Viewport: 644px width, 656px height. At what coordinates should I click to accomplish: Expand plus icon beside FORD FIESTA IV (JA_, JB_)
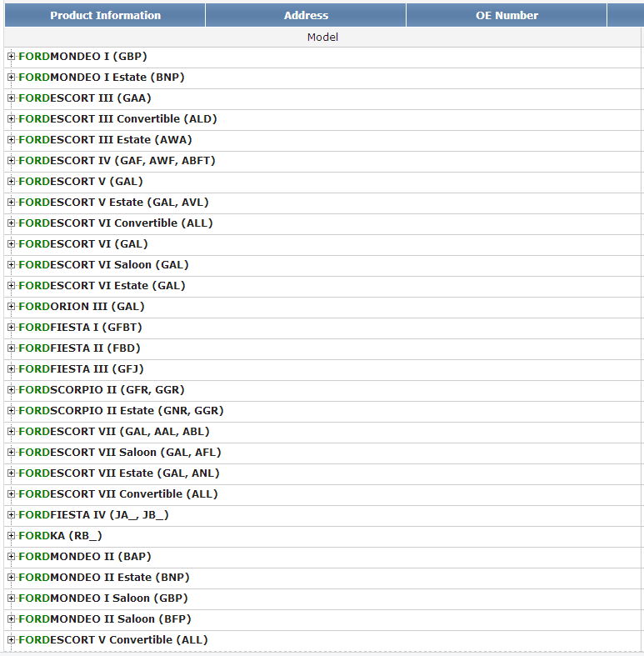point(12,514)
